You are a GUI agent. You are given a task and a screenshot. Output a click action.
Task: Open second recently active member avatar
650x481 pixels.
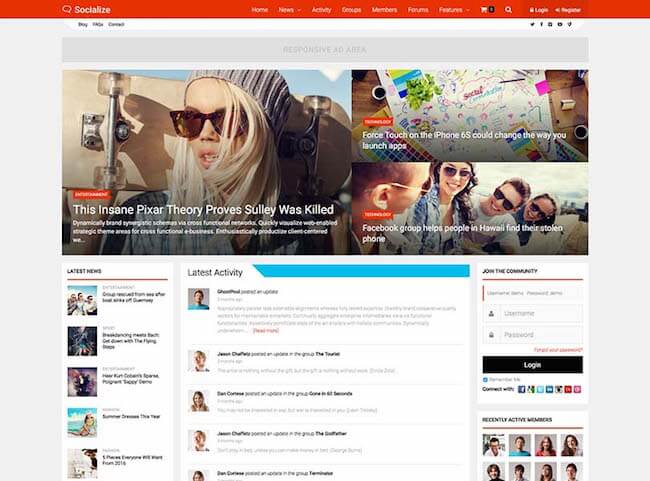(x=519, y=445)
